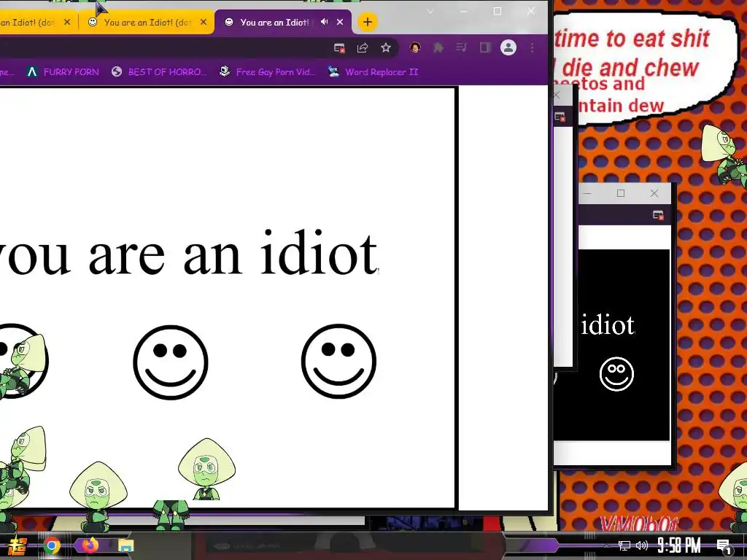
Task: Maximize the small black popup window
Action: tap(621, 193)
